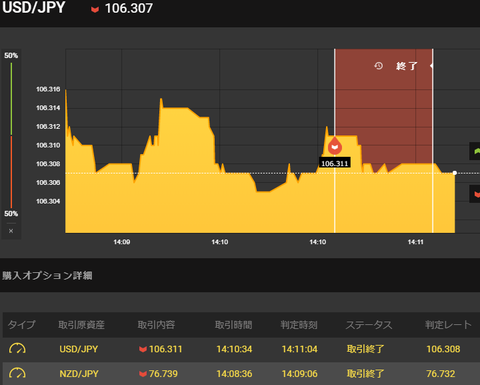Screen dimensions: 480x385
Task: Click the 106.314 price axis label
Action: click(x=48, y=108)
